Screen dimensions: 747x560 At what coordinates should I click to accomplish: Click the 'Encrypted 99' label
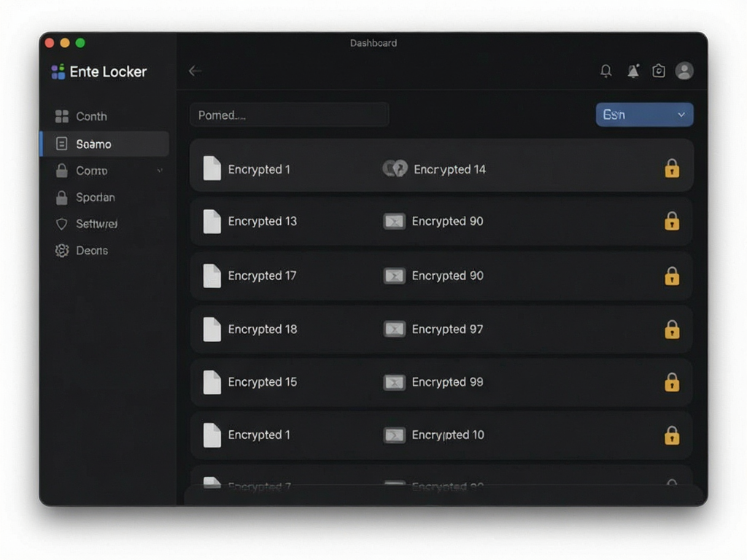[x=447, y=382]
